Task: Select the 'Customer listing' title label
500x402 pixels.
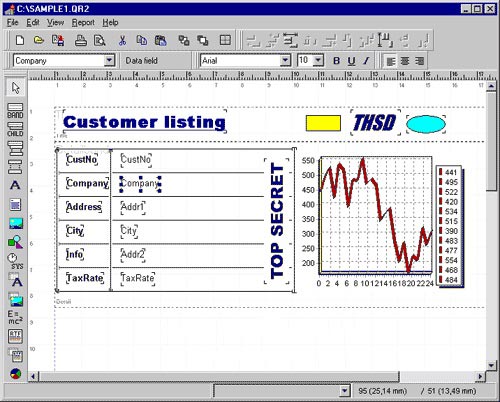Action: coord(144,122)
